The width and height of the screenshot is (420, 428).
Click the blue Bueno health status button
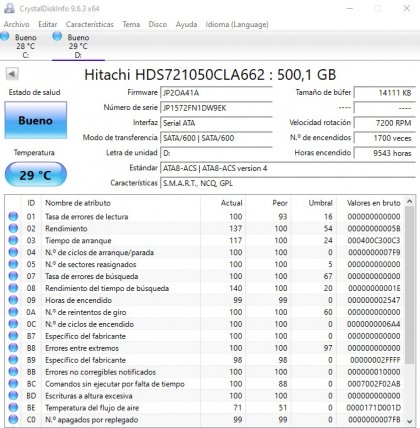click(36, 120)
